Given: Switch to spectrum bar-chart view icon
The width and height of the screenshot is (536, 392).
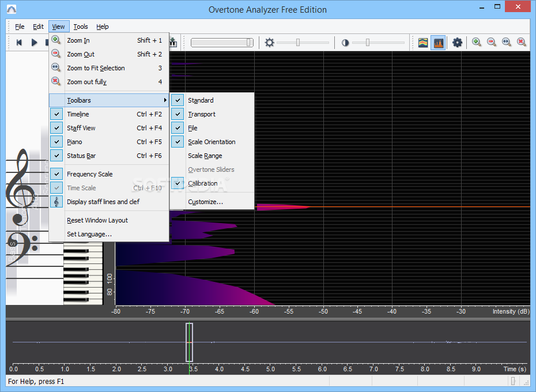Looking at the screenshot, I should pos(438,43).
